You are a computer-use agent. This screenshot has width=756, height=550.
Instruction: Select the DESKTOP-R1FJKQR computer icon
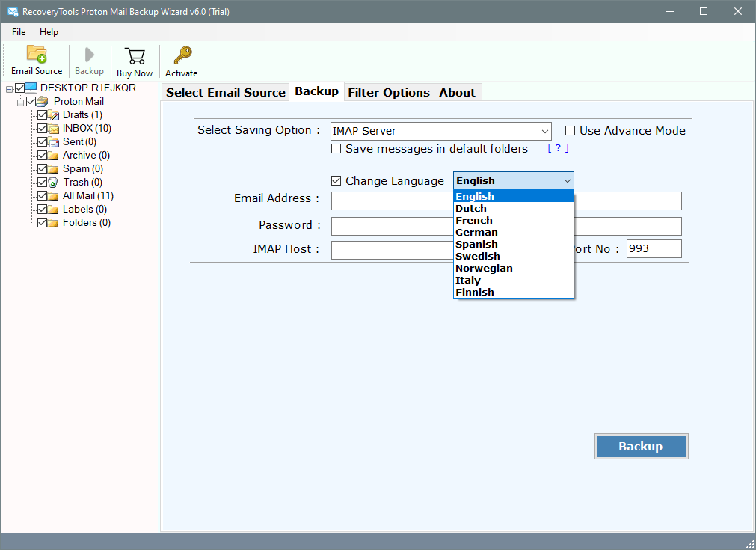(31, 88)
